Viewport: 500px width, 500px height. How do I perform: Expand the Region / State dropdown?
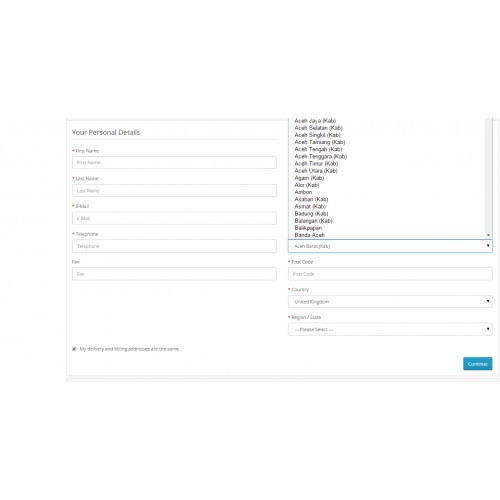coord(390,329)
